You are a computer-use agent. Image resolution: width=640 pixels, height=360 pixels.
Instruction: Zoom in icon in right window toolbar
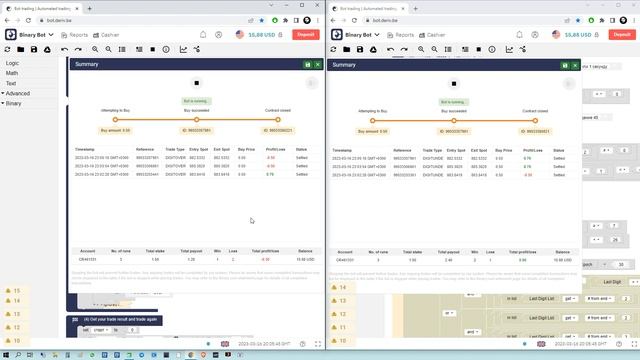coord(421,49)
